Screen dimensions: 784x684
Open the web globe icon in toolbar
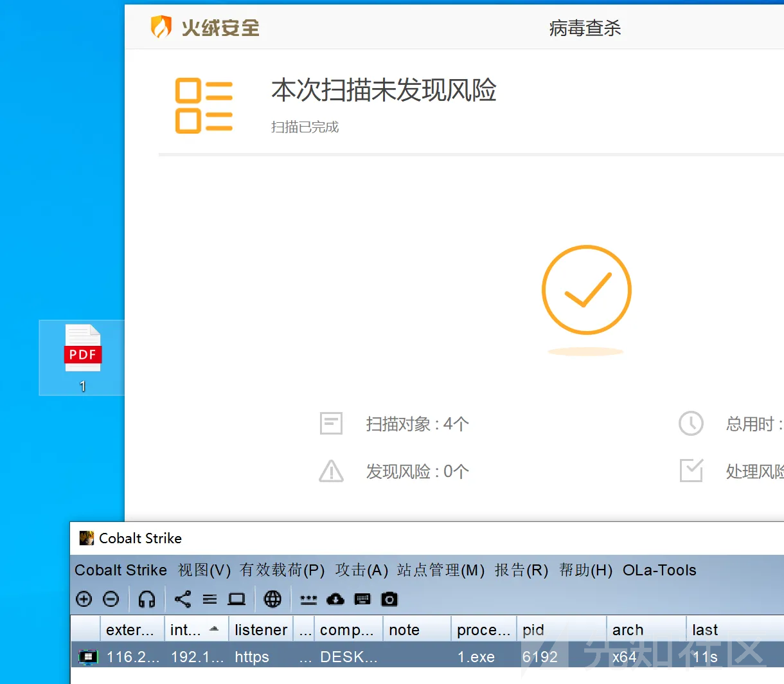pyautogui.click(x=272, y=599)
